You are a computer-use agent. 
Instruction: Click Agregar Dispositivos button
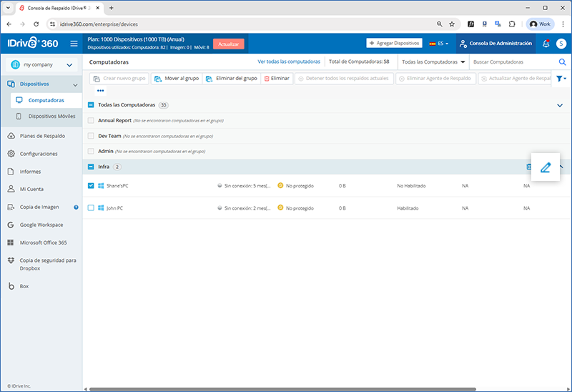click(x=394, y=43)
